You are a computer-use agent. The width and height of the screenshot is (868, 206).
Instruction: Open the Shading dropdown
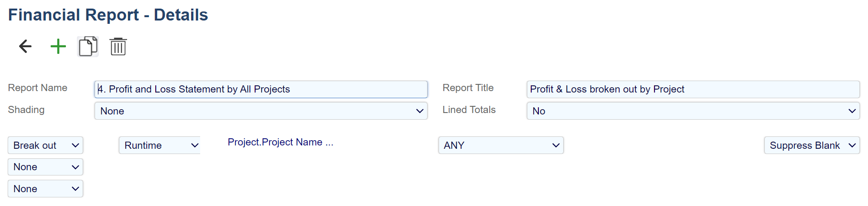(x=261, y=111)
